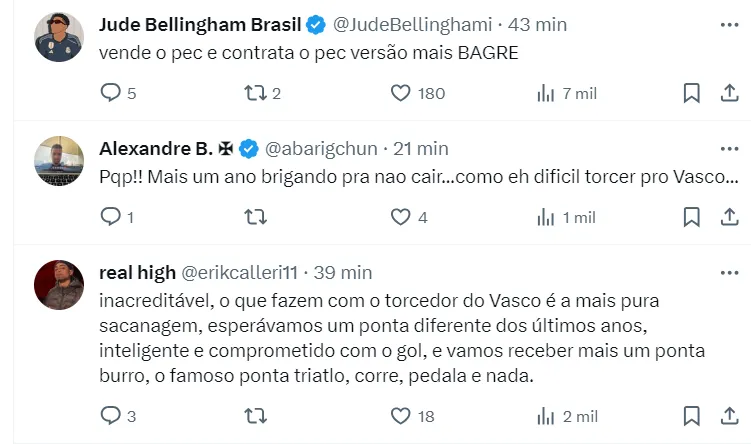View analytics for the 7 mil views tweet
Screen dimensions: 751x444
point(546,93)
